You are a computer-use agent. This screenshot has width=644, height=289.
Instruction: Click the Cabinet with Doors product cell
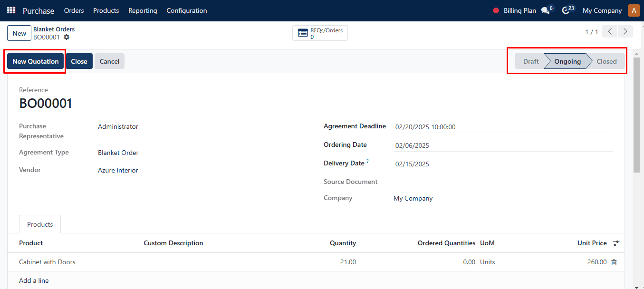(x=47, y=262)
